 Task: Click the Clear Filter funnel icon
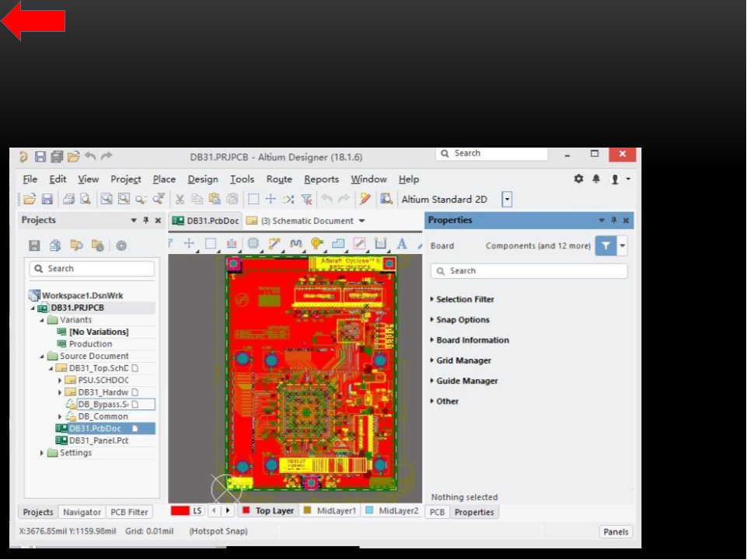[x=307, y=199]
